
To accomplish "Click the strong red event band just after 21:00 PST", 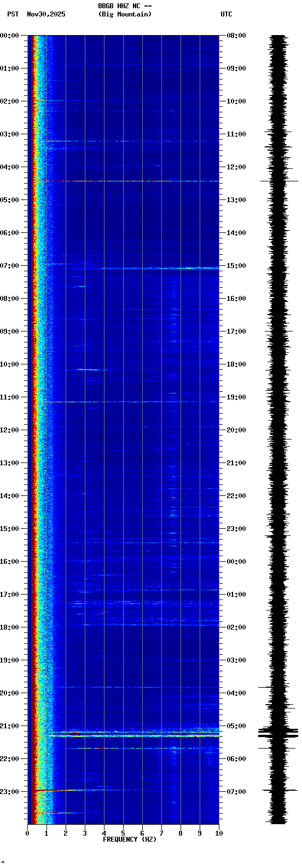I will point(130,732).
